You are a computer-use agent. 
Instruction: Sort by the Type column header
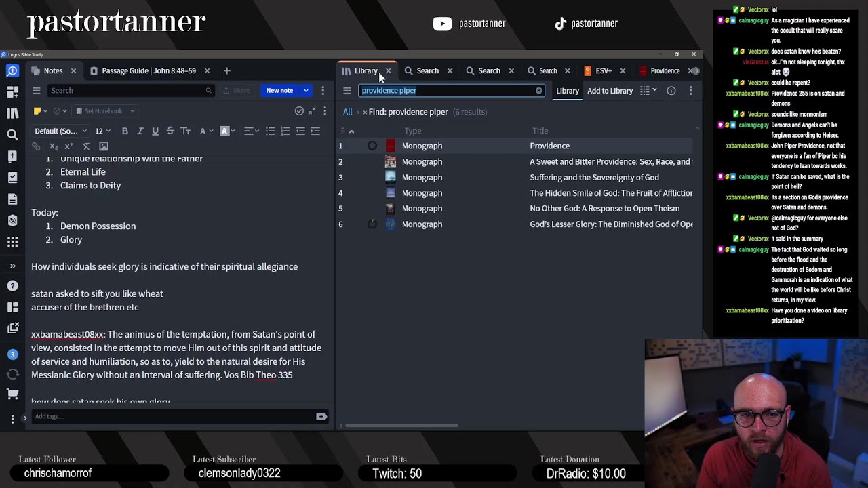click(x=413, y=131)
